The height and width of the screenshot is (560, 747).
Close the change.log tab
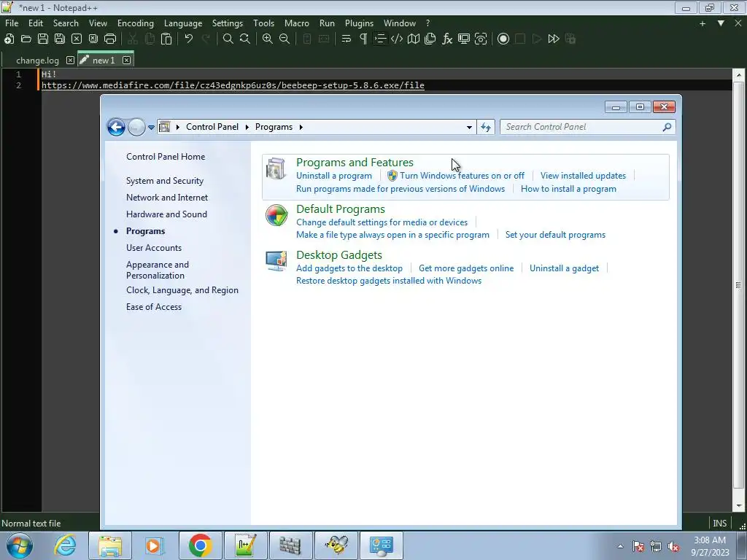tap(70, 60)
